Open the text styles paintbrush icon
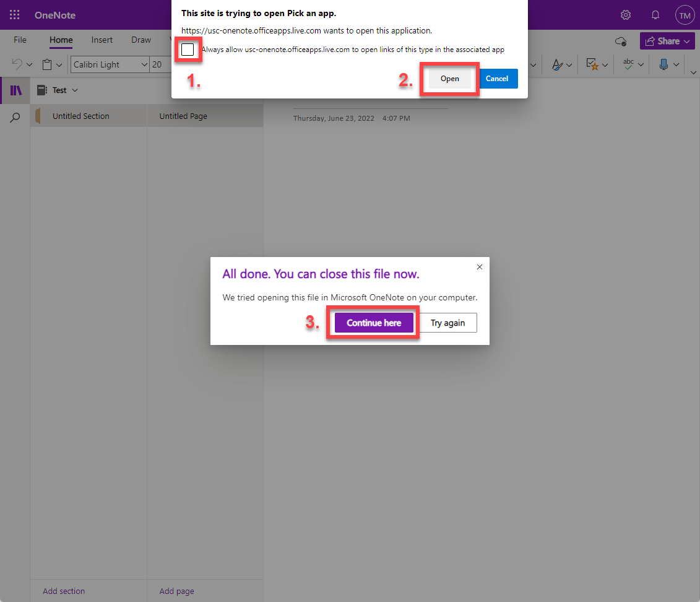 coord(556,65)
